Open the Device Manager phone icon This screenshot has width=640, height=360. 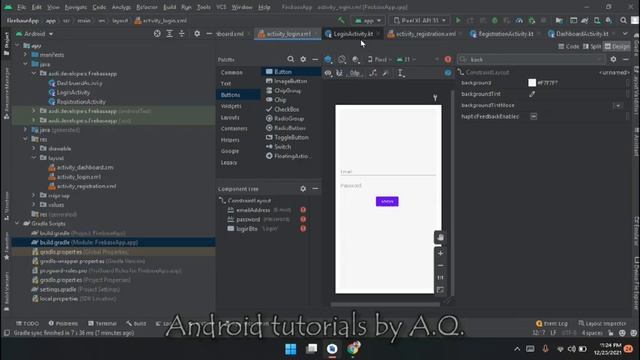click(597, 20)
